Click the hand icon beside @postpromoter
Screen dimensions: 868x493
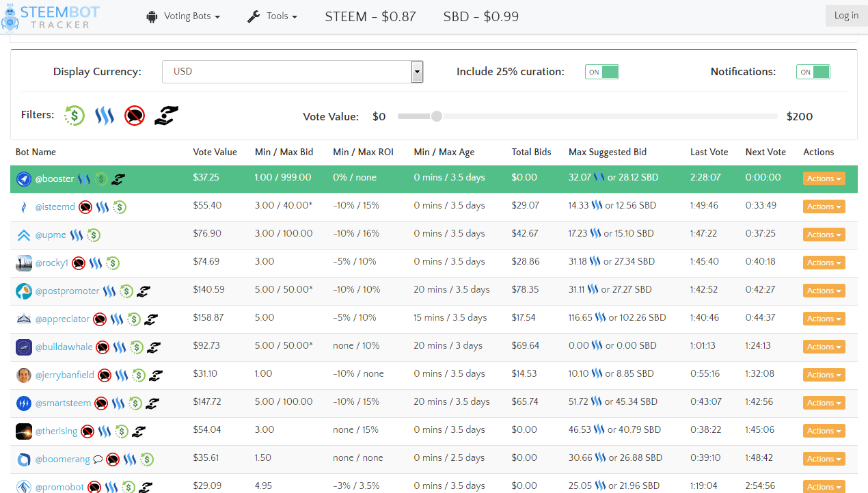[143, 291]
